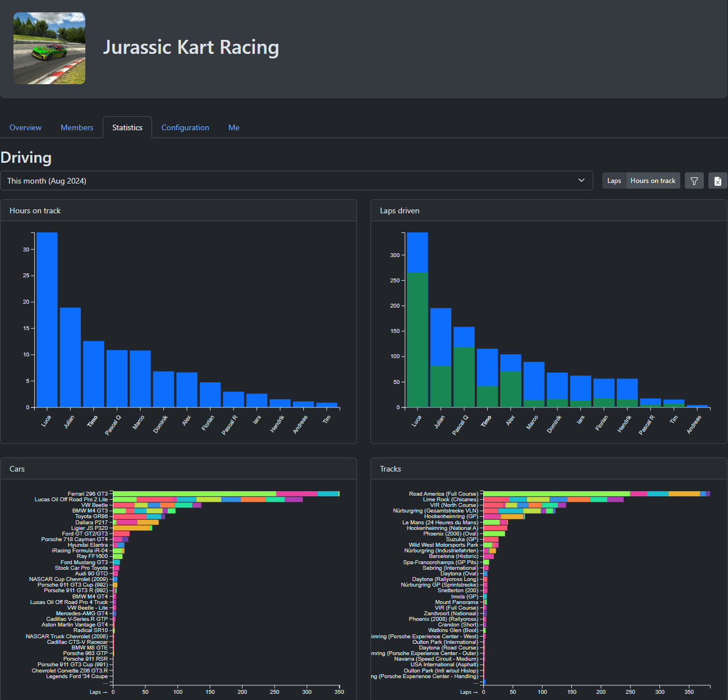Open the Me tab
This screenshot has width=728, height=700.
(x=234, y=127)
